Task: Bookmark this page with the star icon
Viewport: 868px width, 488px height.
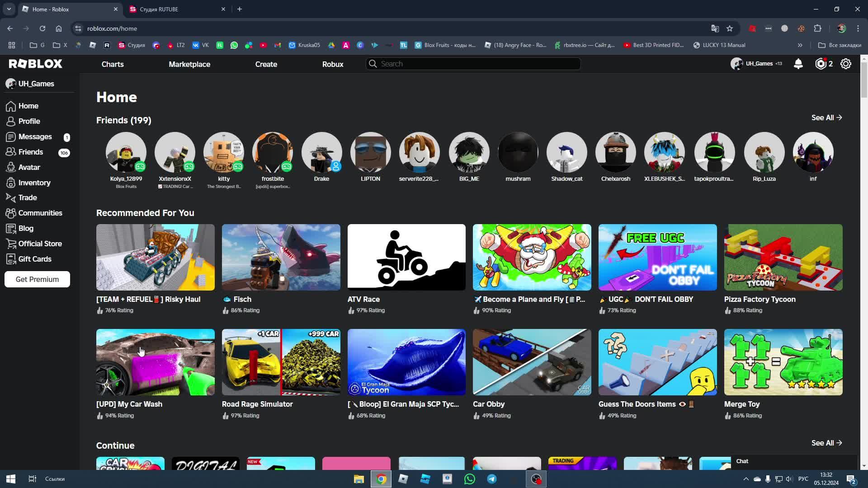Action: (x=730, y=28)
